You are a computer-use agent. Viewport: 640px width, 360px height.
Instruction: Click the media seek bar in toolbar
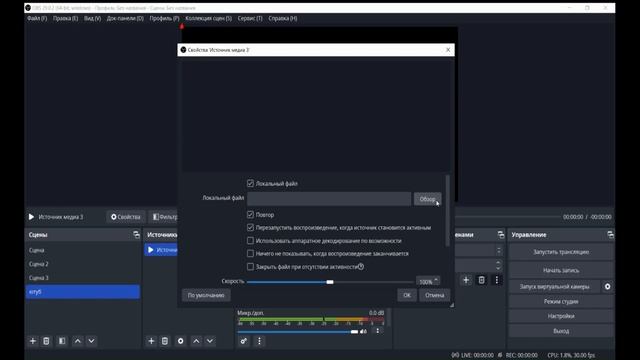point(507,217)
